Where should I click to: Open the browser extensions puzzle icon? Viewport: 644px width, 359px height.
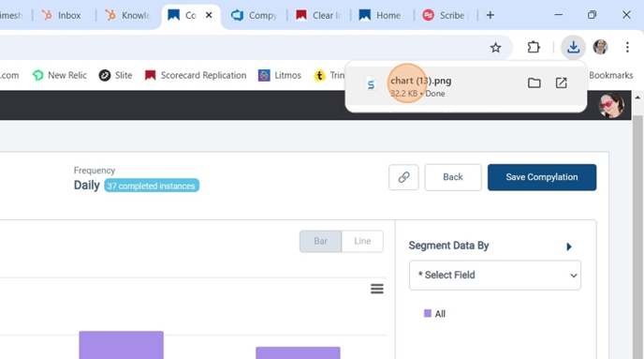534,47
